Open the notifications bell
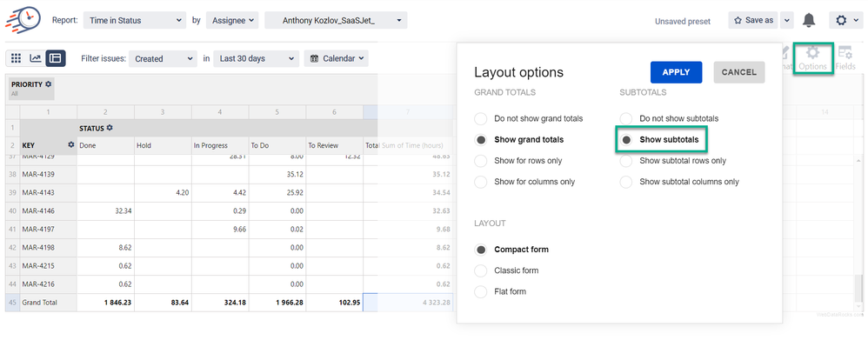This screenshot has width=868, height=347. click(x=809, y=21)
